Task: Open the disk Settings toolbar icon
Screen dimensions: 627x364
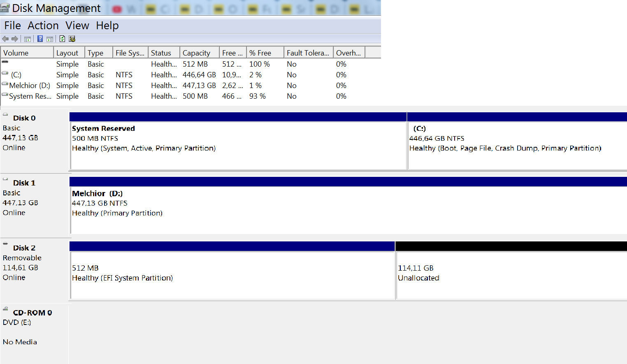Action: 72,39
